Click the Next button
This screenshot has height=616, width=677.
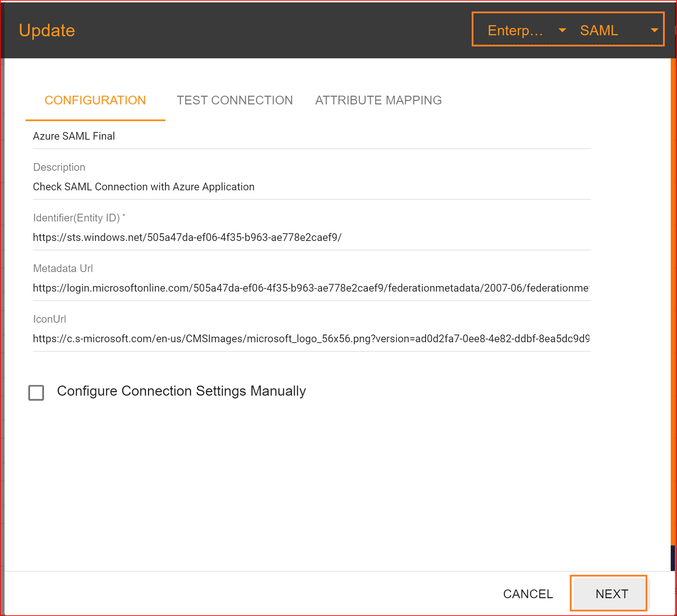point(612,594)
